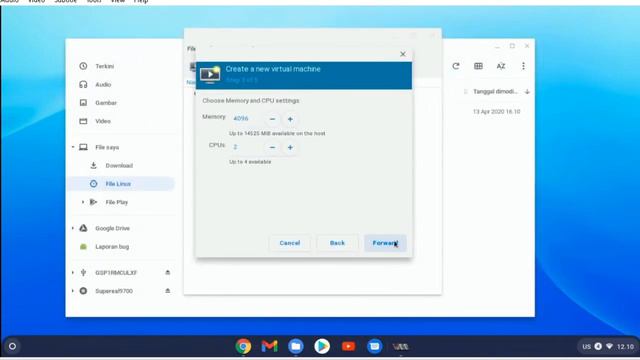Open the Download folder
Viewport: 640px width, 360px height.
(119, 166)
